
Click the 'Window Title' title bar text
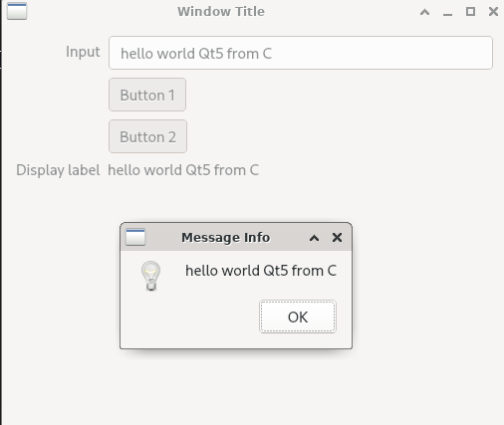click(221, 12)
